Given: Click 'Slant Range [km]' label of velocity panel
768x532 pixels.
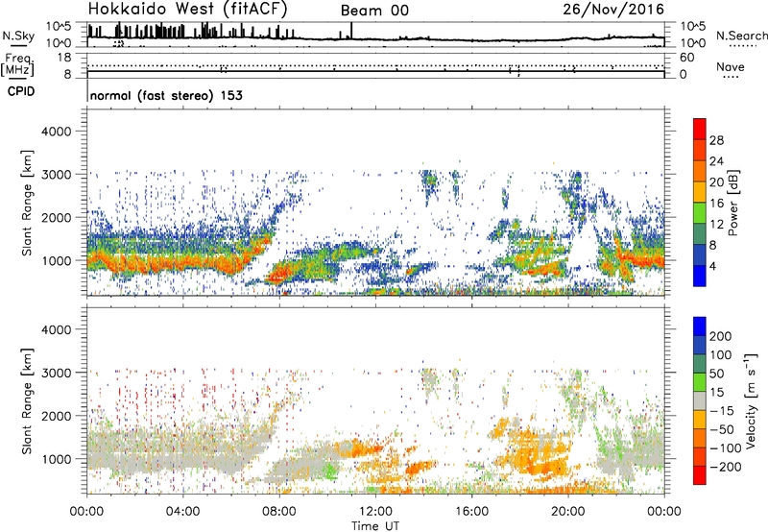Looking at the screenshot, I should (27, 401).
